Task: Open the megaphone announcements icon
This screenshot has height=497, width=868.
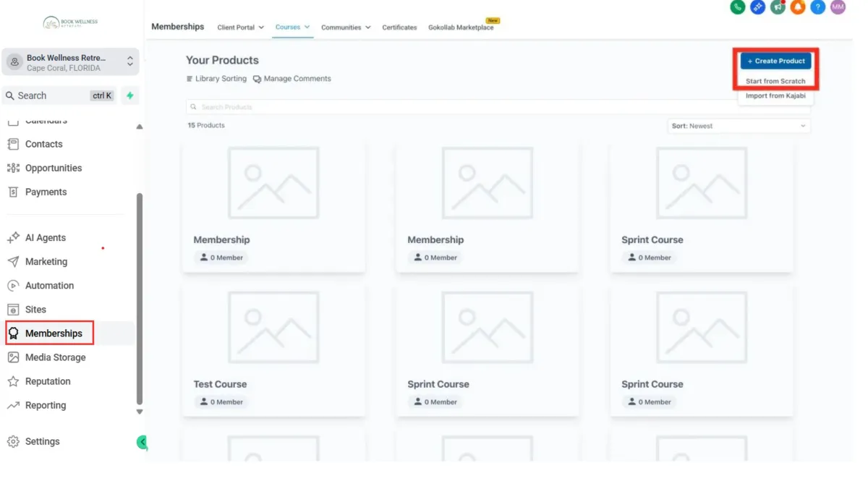Action: click(x=778, y=7)
